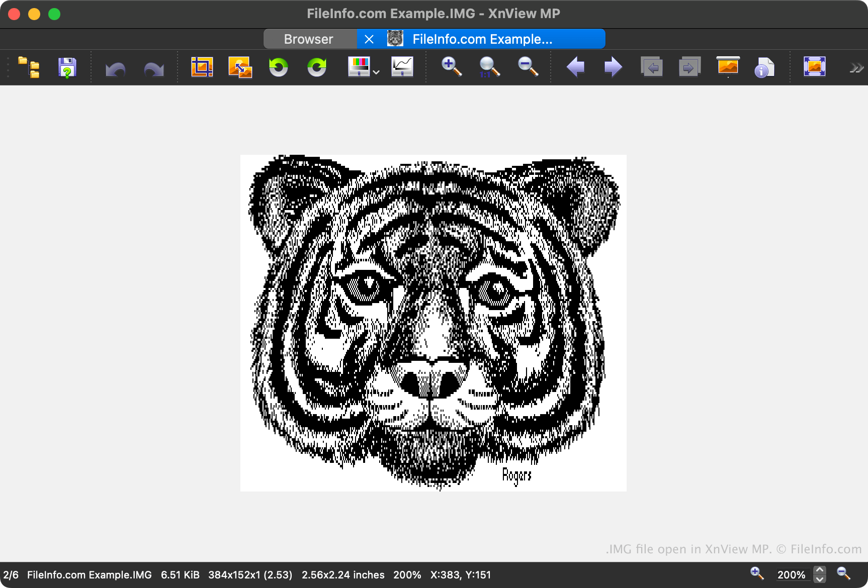The width and height of the screenshot is (868, 588).
Task: Zoom out with the minus magnifier
Action: pos(528,66)
